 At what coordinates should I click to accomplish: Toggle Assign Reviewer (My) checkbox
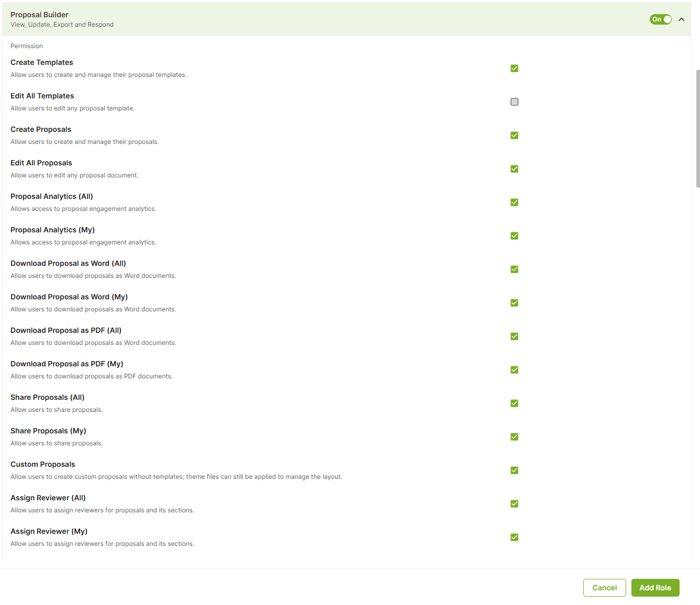pyautogui.click(x=514, y=537)
